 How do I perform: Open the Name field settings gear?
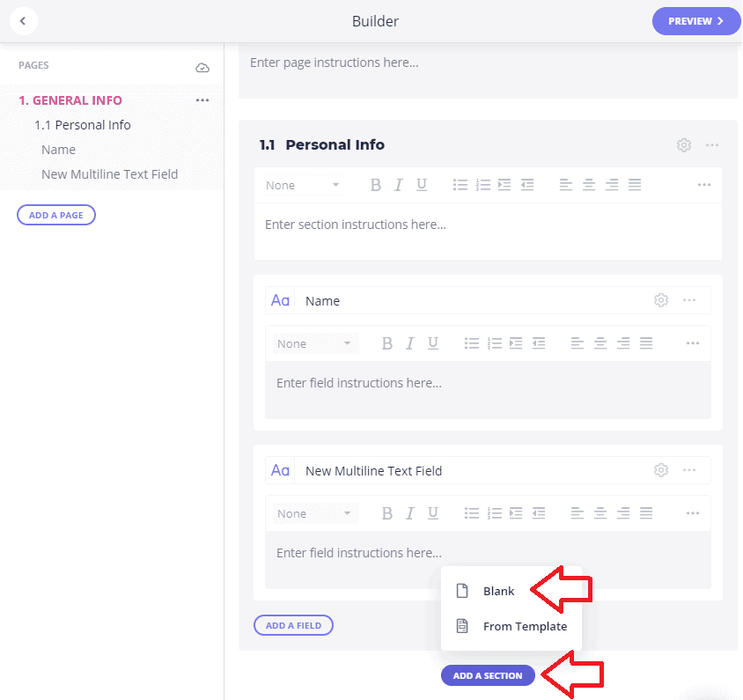click(661, 300)
